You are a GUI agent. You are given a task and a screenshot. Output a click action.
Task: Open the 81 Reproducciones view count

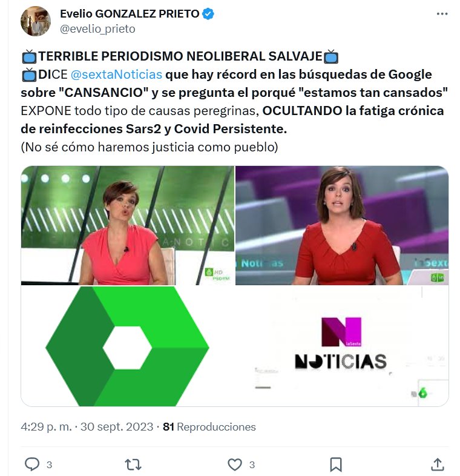tap(209, 427)
